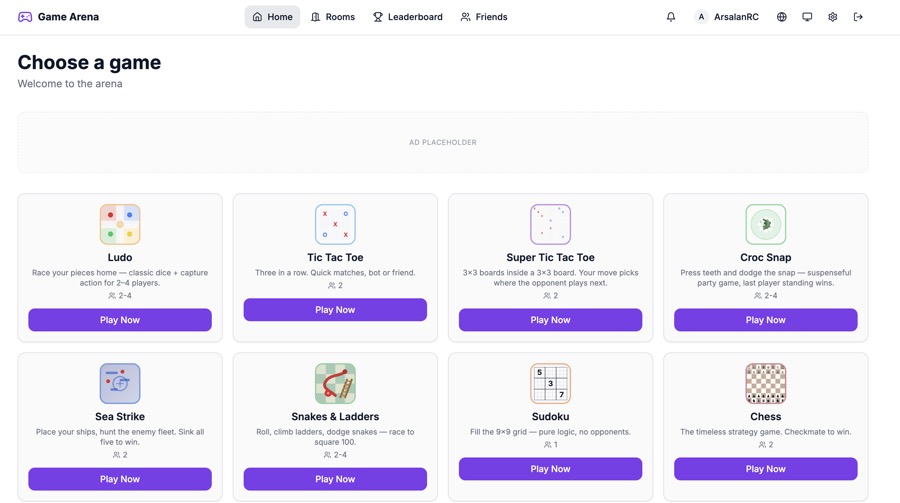Click the Snakes & Ladders board icon

tap(335, 384)
